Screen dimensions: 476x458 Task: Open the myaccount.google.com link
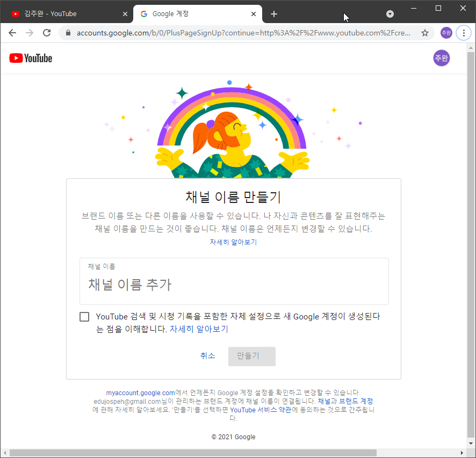141,393
